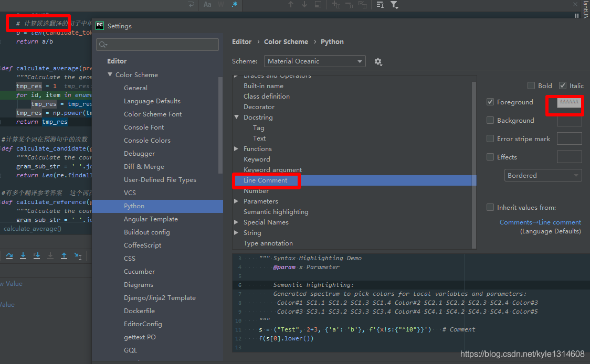590x364 pixels.
Task: Expand the Parameters group
Action: pyautogui.click(x=236, y=201)
